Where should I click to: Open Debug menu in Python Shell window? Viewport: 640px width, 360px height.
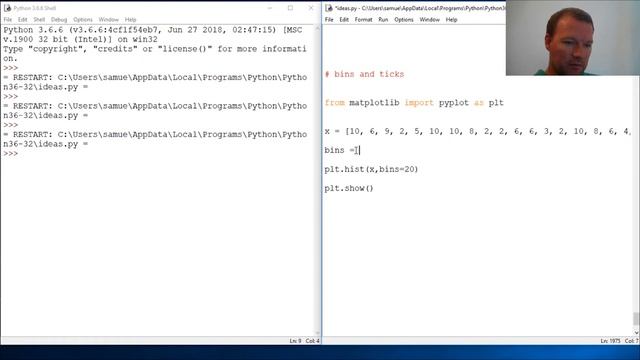pyautogui.click(x=59, y=20)
